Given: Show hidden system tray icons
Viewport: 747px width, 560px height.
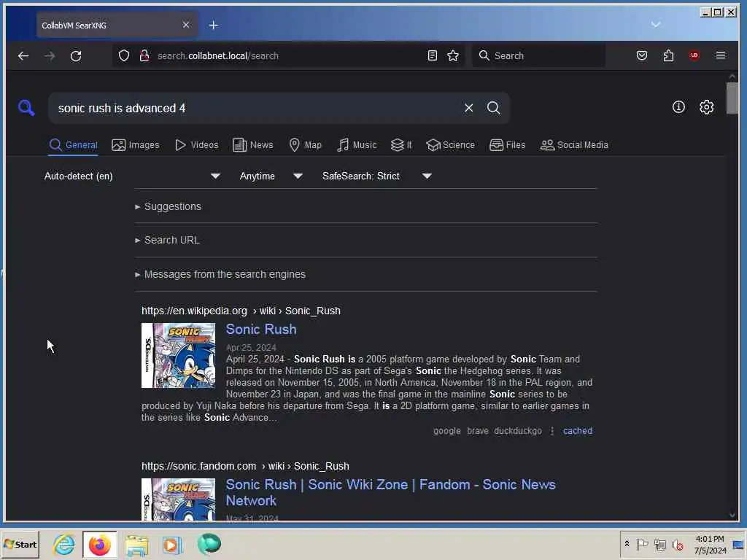Looking at the screenshot, I should click(627, 544).
